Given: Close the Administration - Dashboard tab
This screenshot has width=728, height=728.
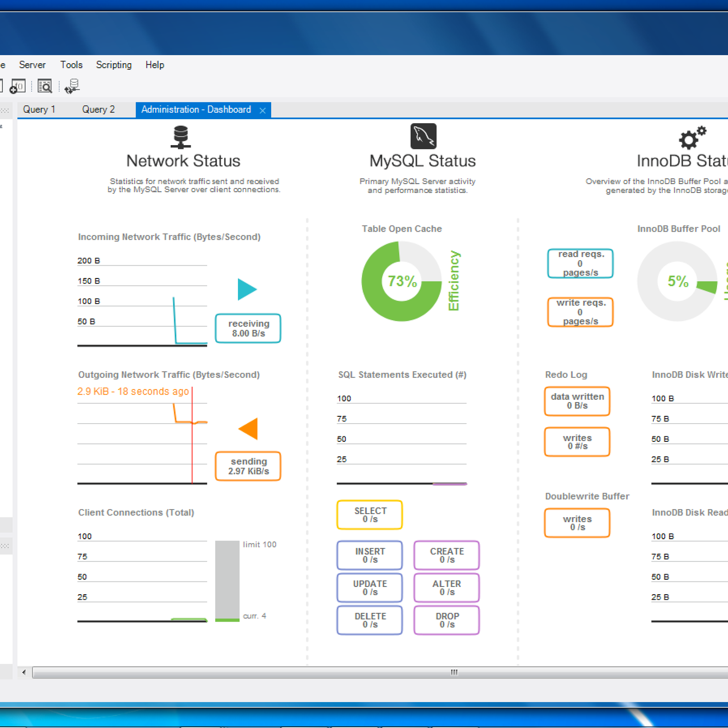Looking at the screenshot, I should 263,111.
